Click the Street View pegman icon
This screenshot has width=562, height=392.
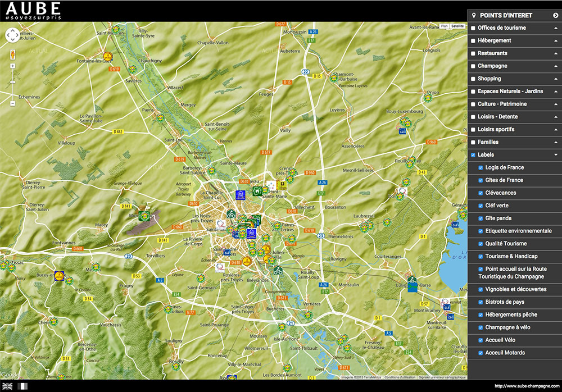(12, 54)
